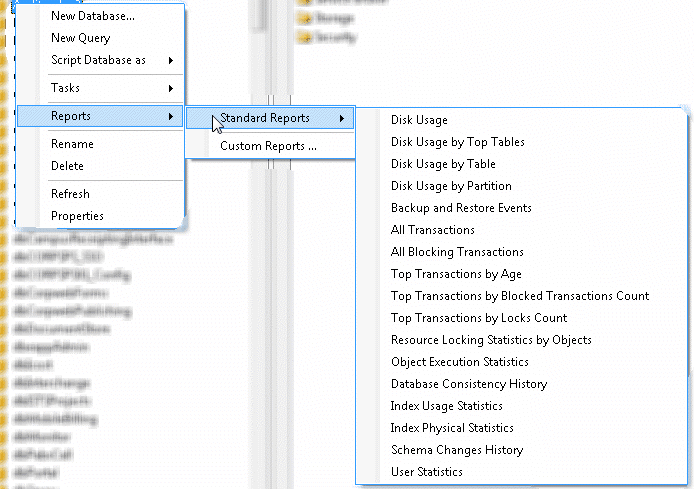Open Database Consistency History report

(469, 384)
